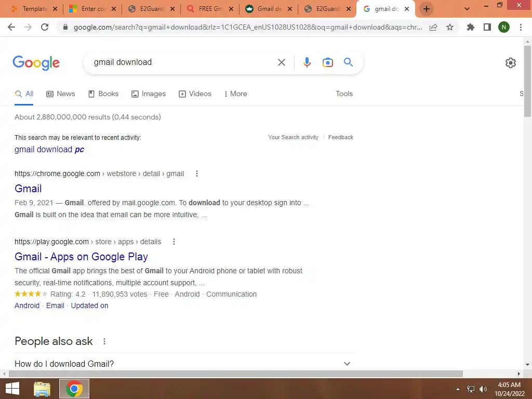Open Google quick settings gear
532x399 pixels.
(x=510, y=63)
